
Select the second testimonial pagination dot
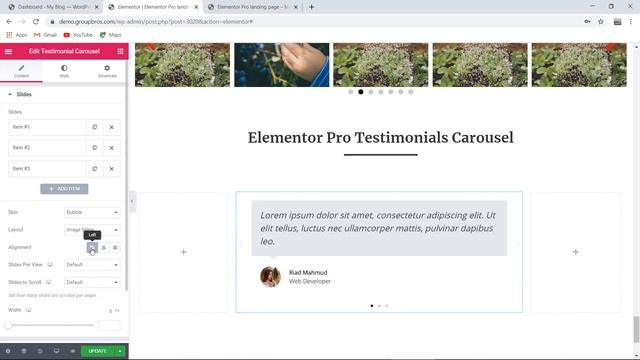pyautogui.click(x=379, y=306)
